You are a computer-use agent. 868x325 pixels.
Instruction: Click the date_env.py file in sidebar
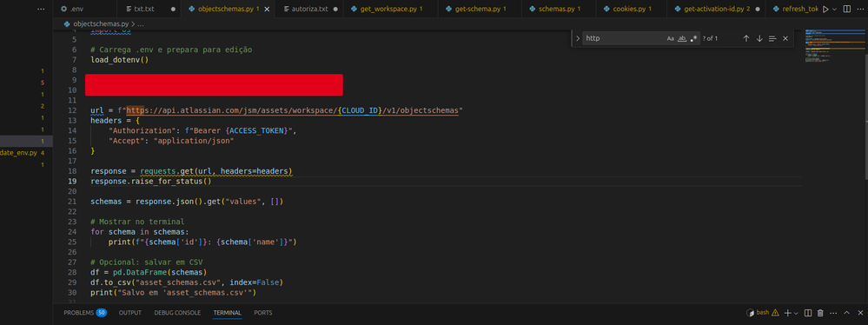coord(18,153)
